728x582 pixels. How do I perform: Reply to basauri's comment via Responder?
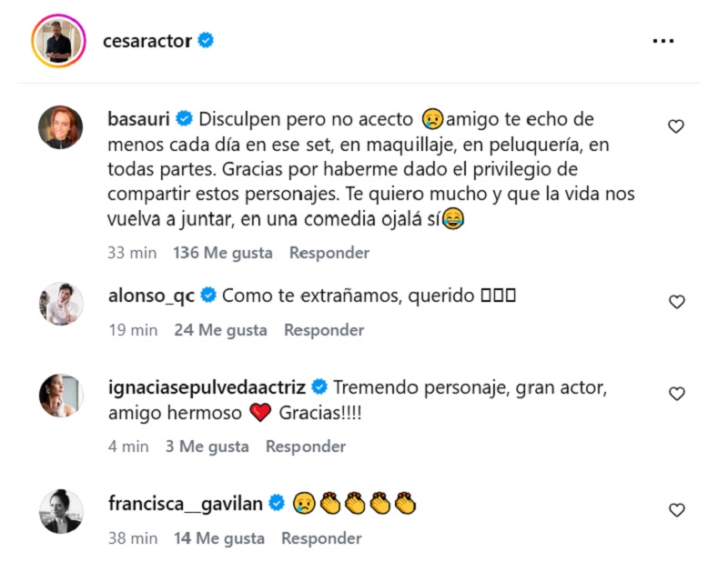click(329, 253)
